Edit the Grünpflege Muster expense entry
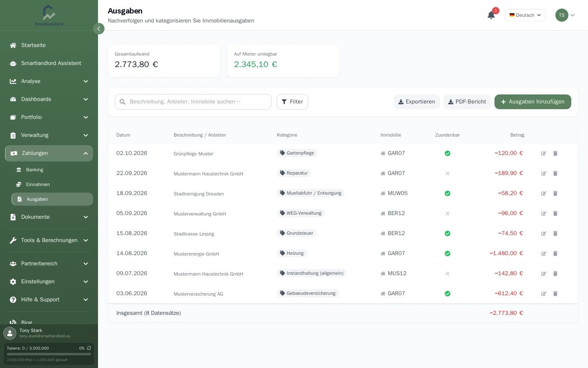The width and height of the screenshot is (588, 368). 544,153
